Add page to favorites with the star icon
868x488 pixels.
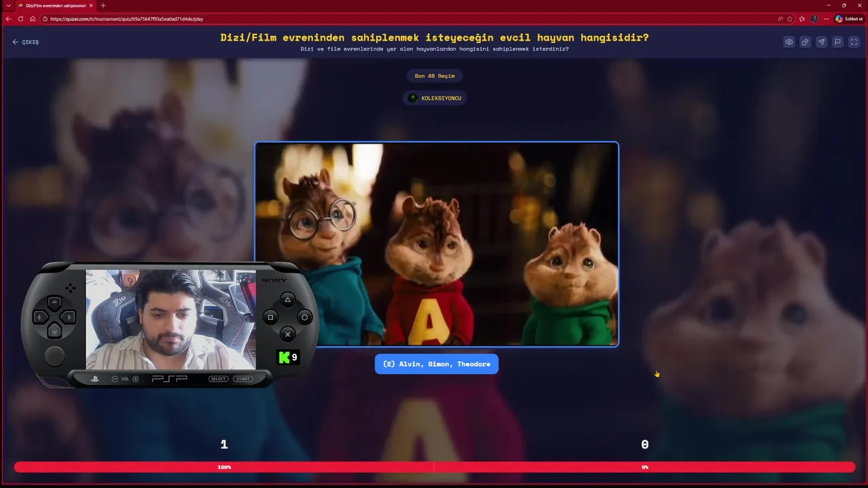(790, 19)
